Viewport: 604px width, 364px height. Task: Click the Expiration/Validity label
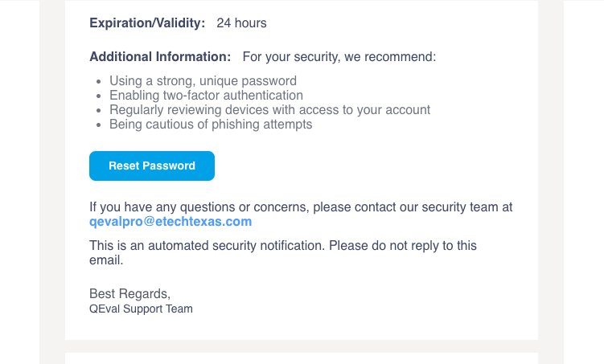pos(147,23)
